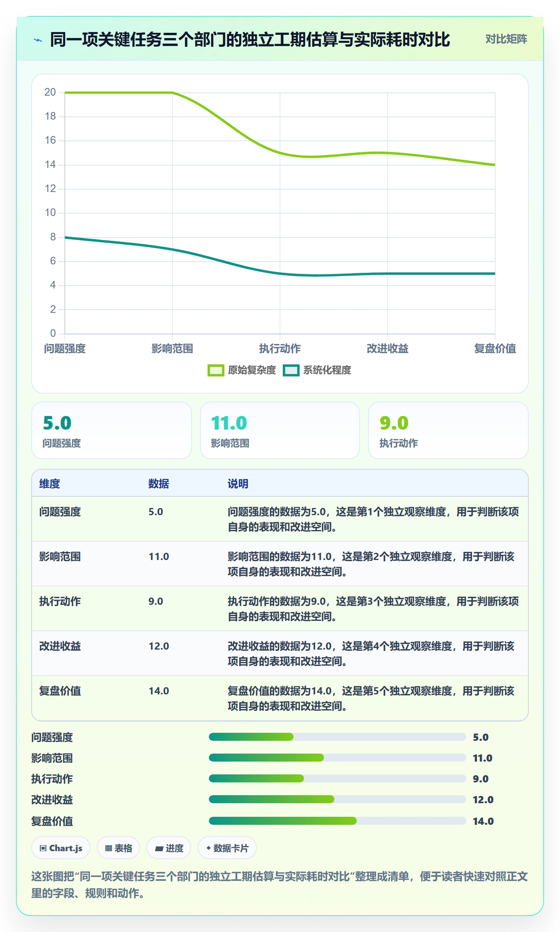
Task: Click the 复盘价值 x-axis label in chart
Action: coord(495,349)
